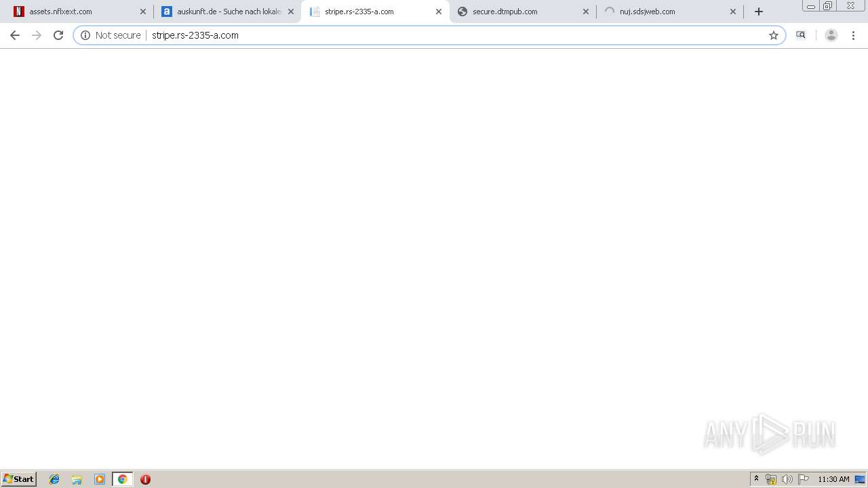This screenshot has width=868, height=488.
Task: Click the 11:30 AM clock
Action: [x=833, y=479]
